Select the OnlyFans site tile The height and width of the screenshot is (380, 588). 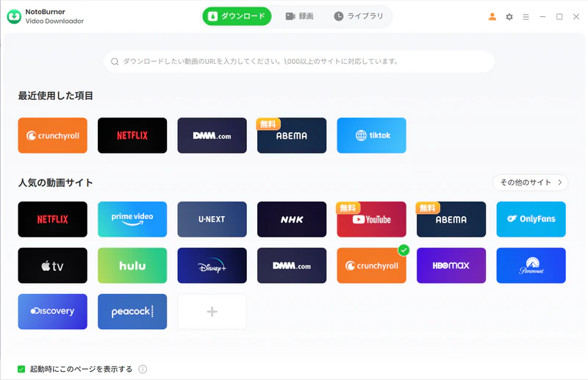point(531,219)
